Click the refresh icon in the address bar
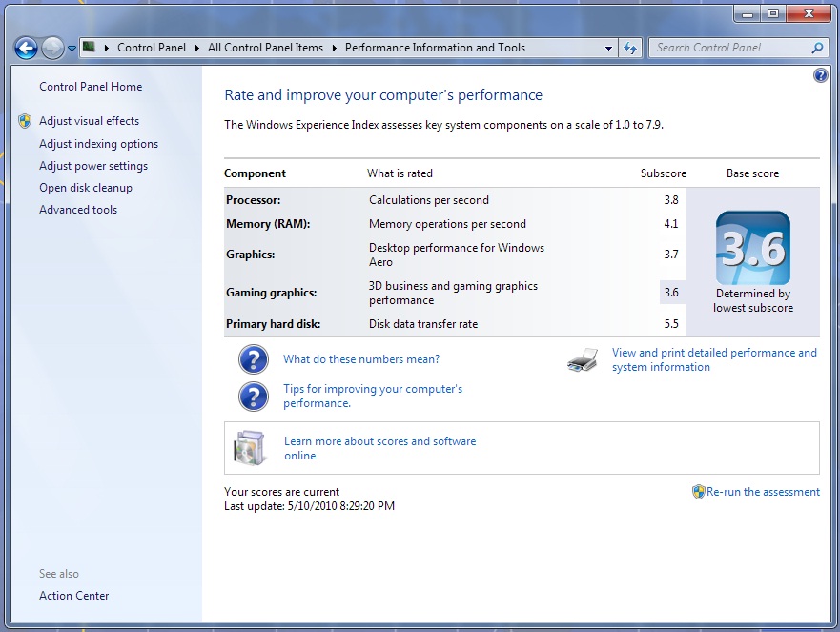The height and width of the screenshot is (632, 840). (x=630, y=48)
